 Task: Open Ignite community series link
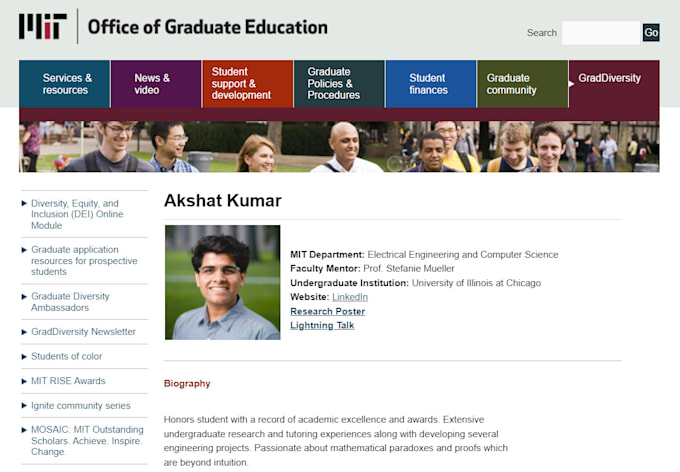tap(81, 406)
